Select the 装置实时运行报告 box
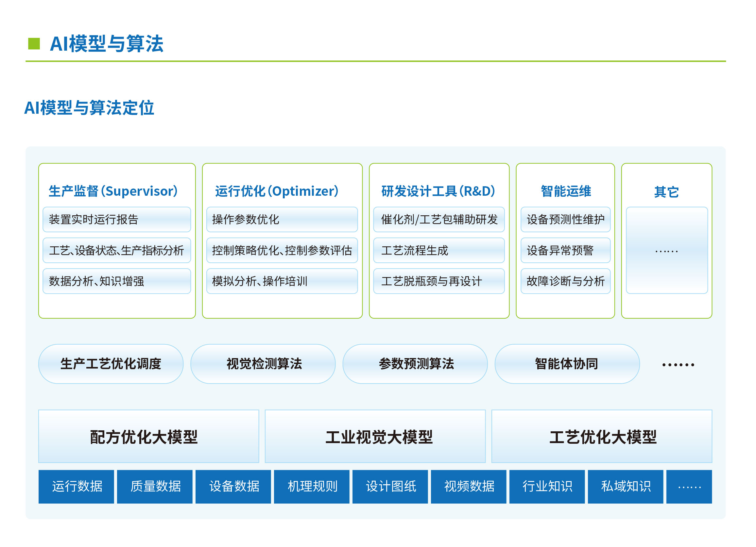756x547 pixels. point(117,220)
